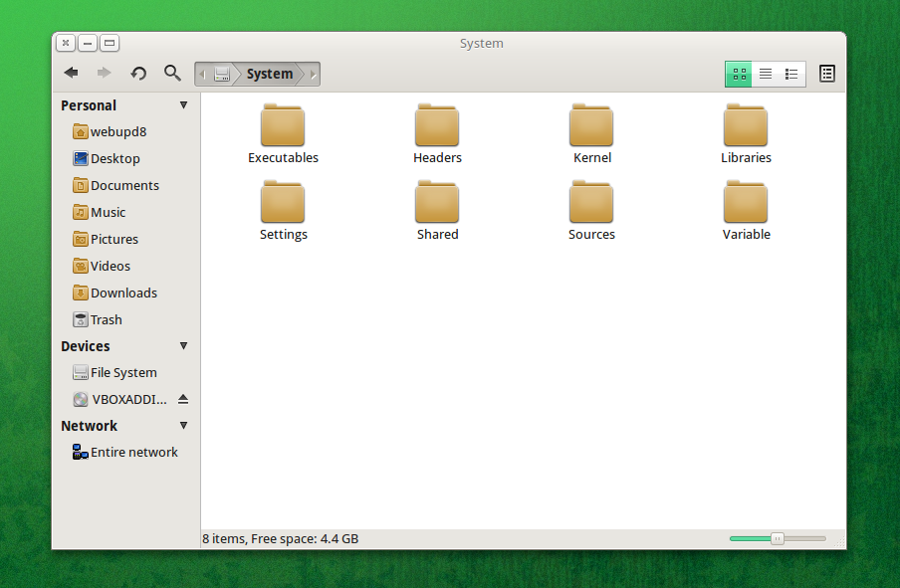Open the search magnifier
Screen dimensions: 900x588
[172, 73]
